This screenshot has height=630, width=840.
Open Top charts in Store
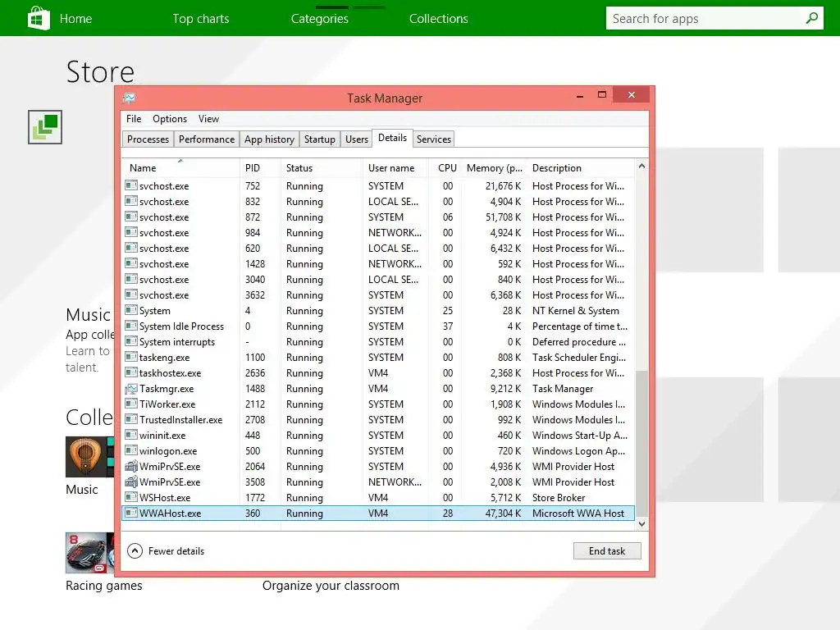click(201, 19)
